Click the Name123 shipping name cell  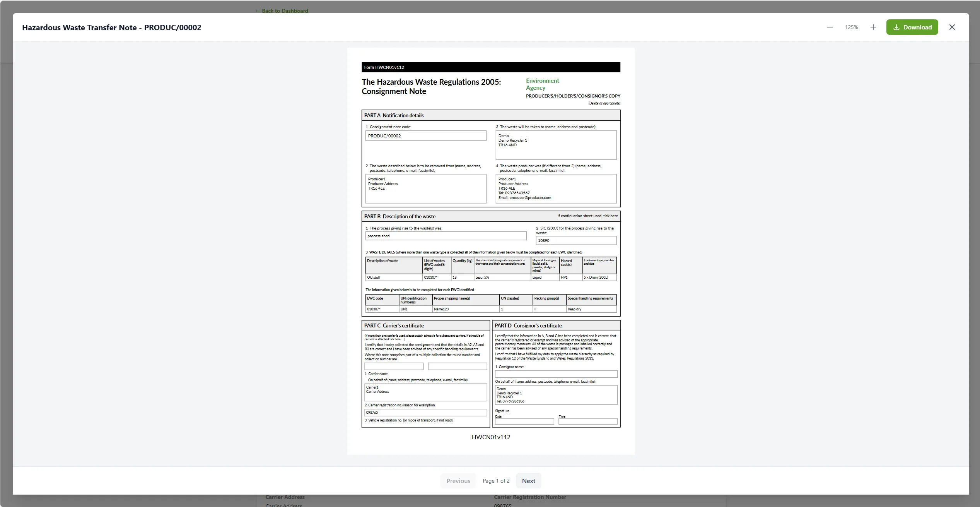[466, 309]
